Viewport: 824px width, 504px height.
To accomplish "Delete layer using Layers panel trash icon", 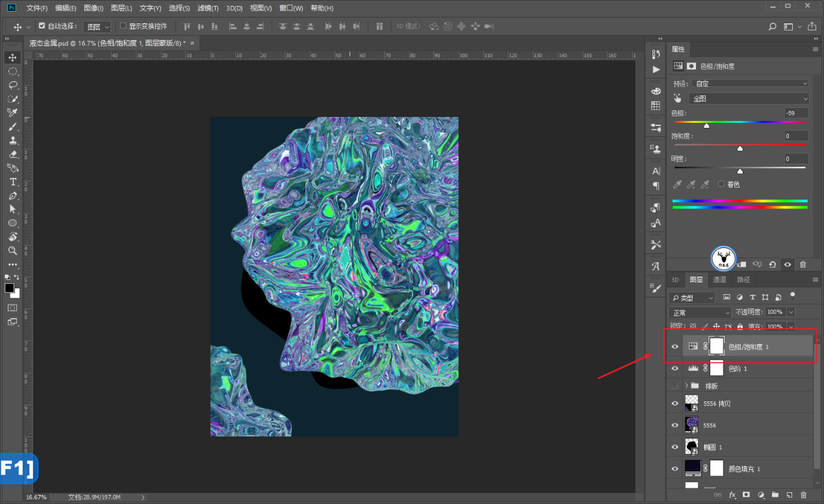I will tap(803, 495).
